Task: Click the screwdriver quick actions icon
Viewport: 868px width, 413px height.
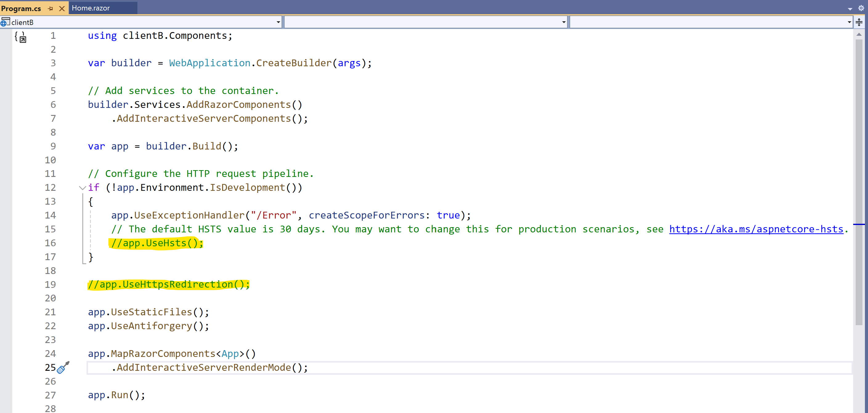Action: coord(63,367)
